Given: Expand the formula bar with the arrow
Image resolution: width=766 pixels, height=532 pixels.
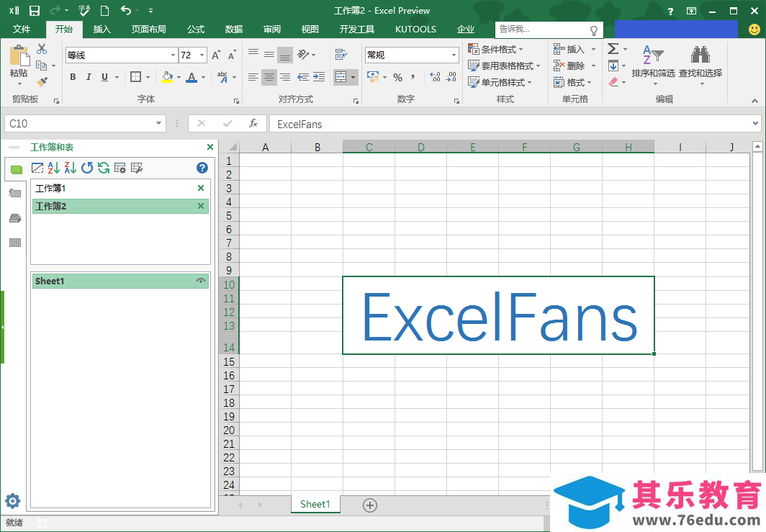Looking at the screenshot, I should (x=755, y=124).
